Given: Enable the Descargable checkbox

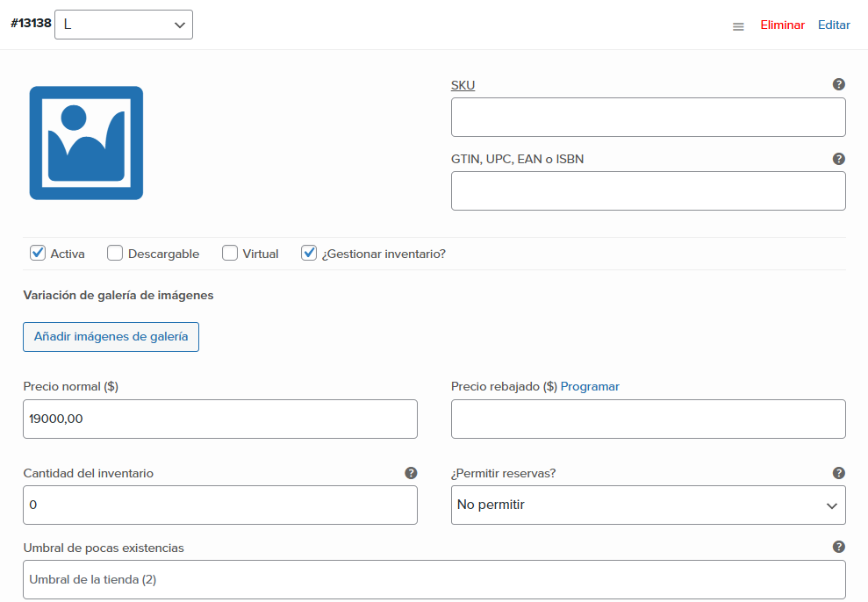Looking at the screenshot, I should click(x=115, y=253).
